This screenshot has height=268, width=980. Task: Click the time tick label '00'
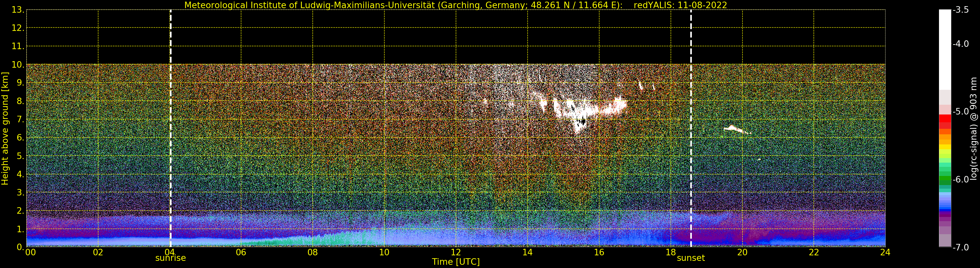(x=30, y=252)
